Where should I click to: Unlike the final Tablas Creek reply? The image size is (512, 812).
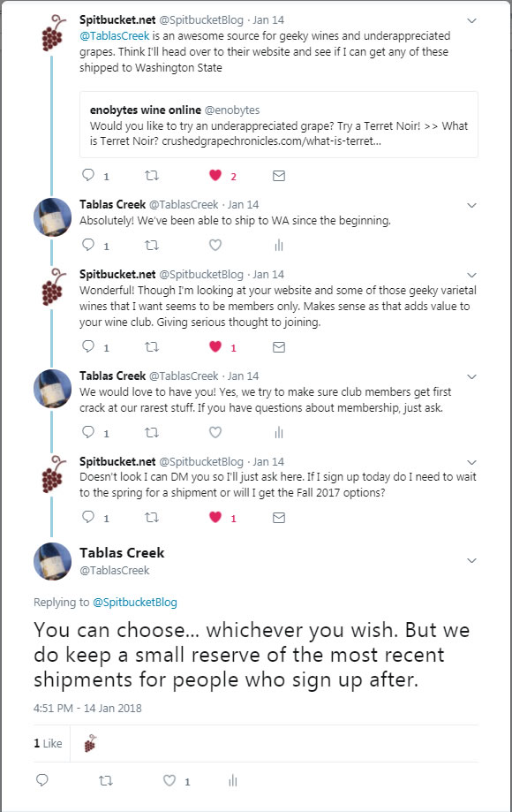169,781
